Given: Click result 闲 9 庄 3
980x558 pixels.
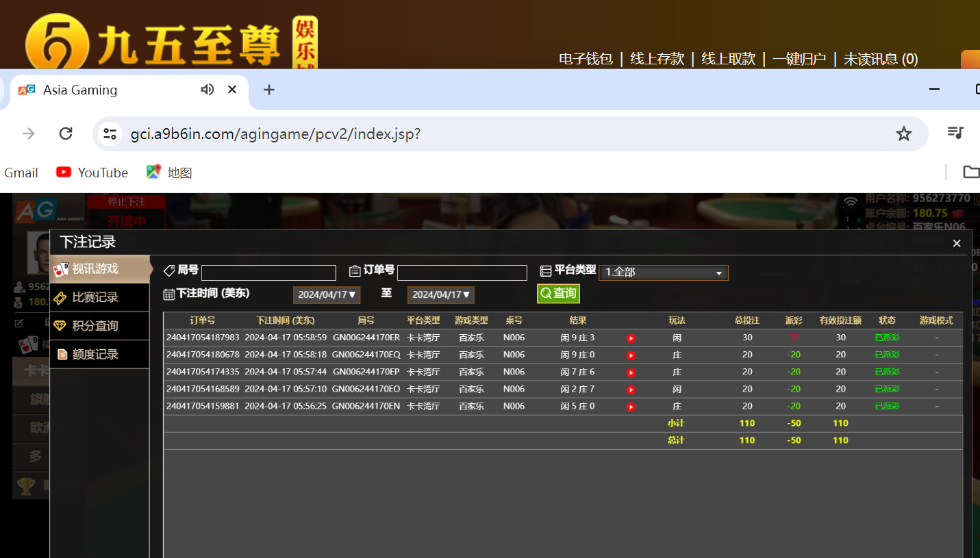Looking at the screenshot, I should (577, 338).
